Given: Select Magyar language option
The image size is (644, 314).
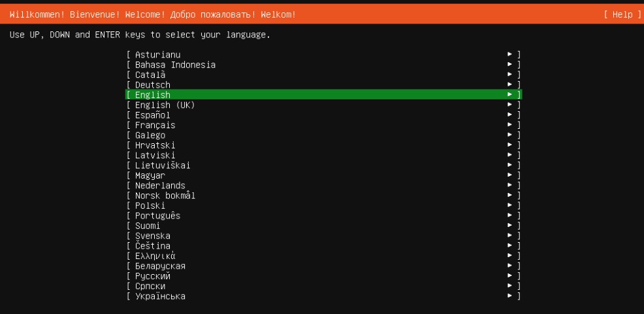Looking at the screenshot, I should pos(324,175).
